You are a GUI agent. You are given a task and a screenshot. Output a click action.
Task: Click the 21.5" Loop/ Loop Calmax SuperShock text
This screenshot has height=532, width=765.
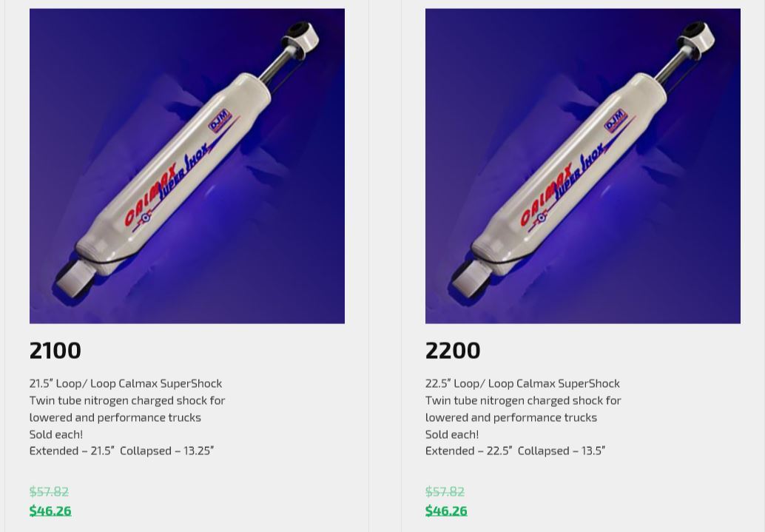click(x=126, y=383)
